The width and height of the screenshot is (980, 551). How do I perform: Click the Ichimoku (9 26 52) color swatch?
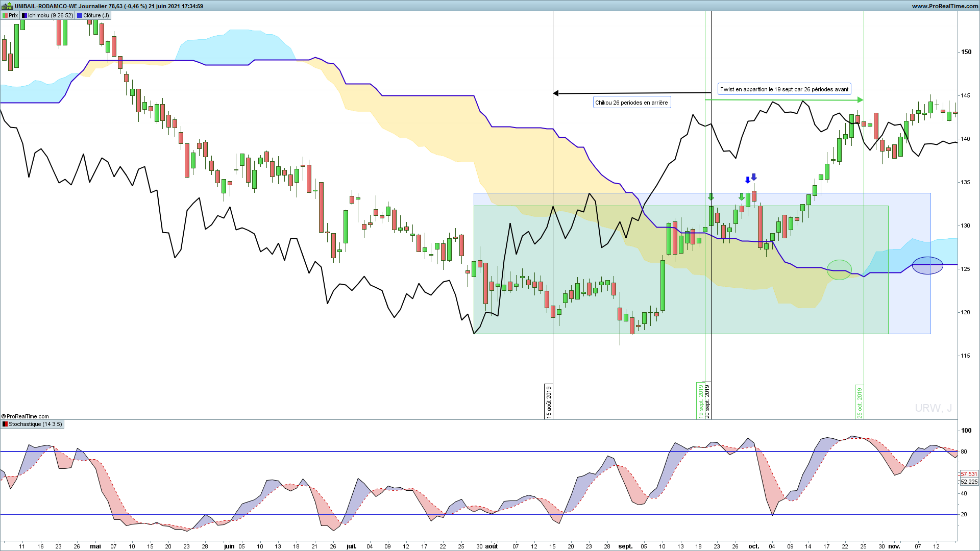(x=24, y=15)
